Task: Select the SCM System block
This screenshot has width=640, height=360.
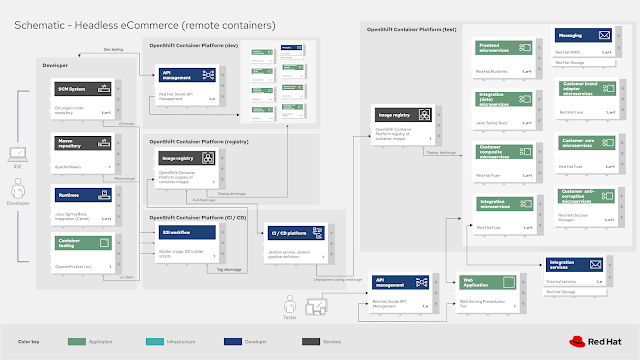Action: [83, 99]
